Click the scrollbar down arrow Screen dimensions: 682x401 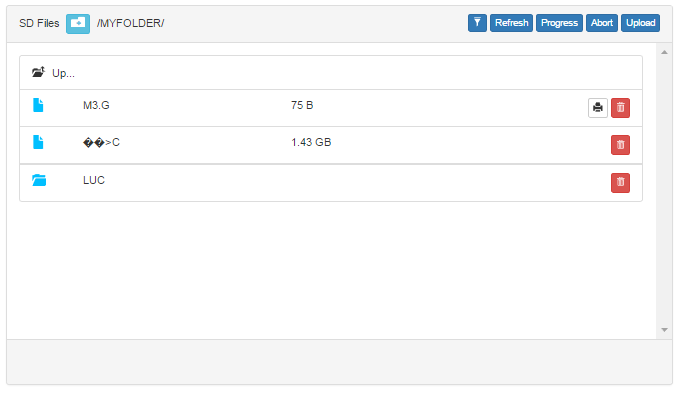664,330
